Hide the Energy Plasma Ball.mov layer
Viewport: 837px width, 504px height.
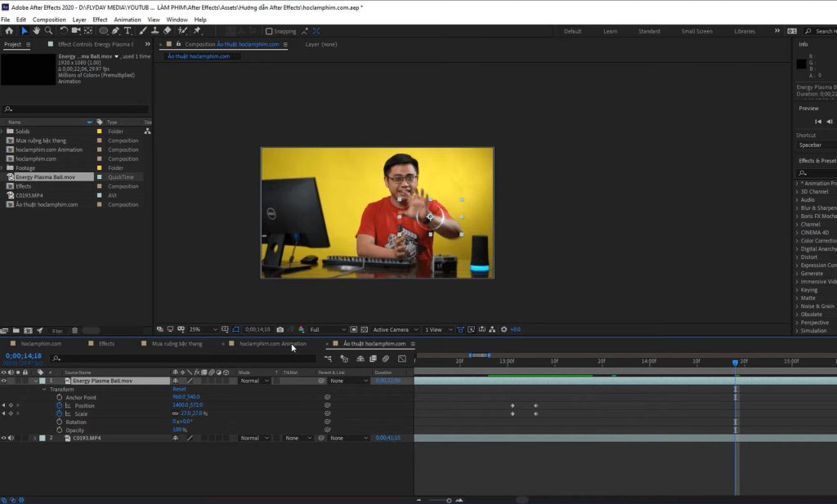pos(3,380)
